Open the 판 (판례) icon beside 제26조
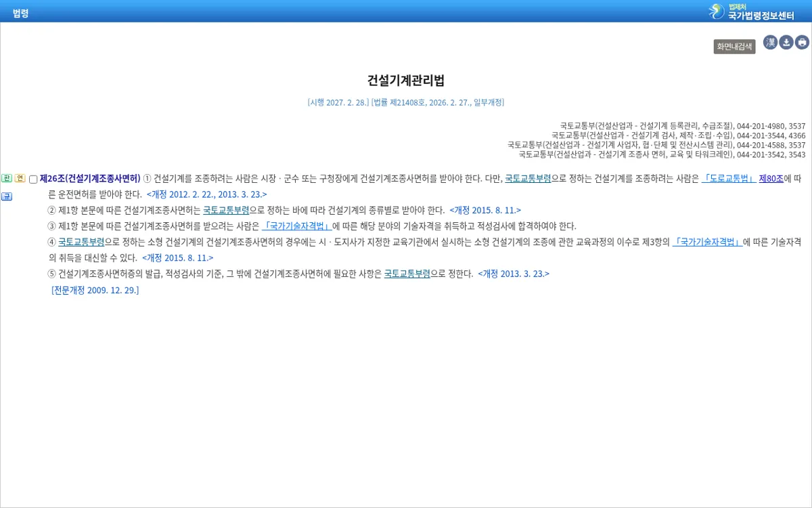812x508 pixels. coord(6,179)
